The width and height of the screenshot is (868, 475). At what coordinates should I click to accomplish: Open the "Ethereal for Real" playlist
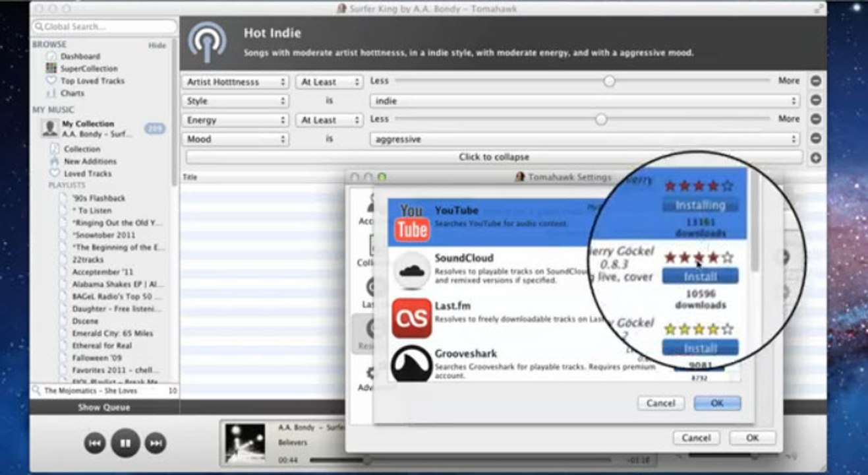[102, 346]
